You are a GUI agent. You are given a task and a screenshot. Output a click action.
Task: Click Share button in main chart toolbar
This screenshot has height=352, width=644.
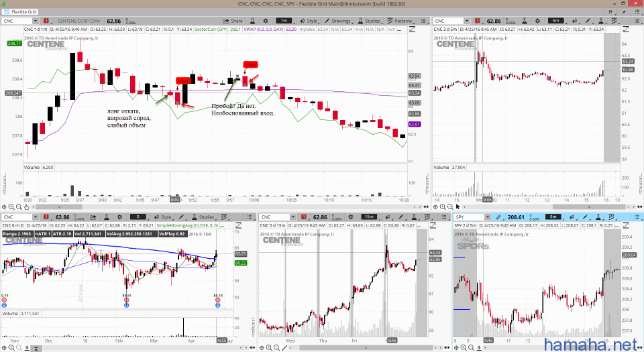coord(233,21)
